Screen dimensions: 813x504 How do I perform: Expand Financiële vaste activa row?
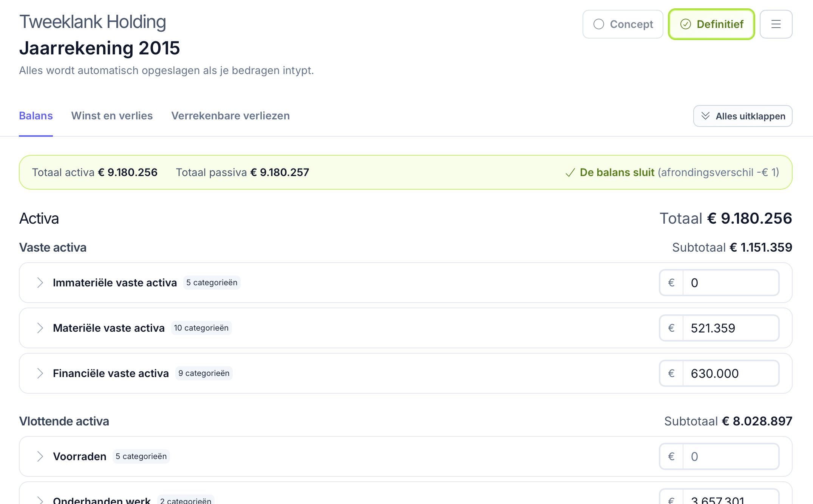point(40,373)
